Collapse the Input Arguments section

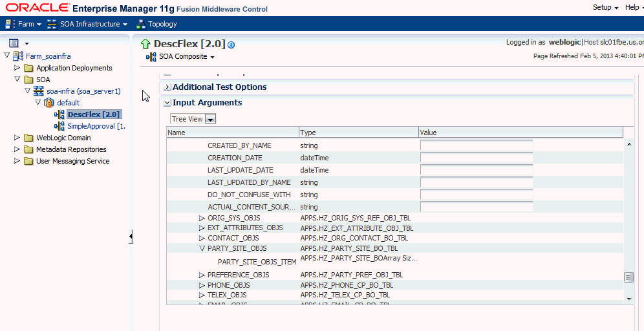(x=167, y=103)
